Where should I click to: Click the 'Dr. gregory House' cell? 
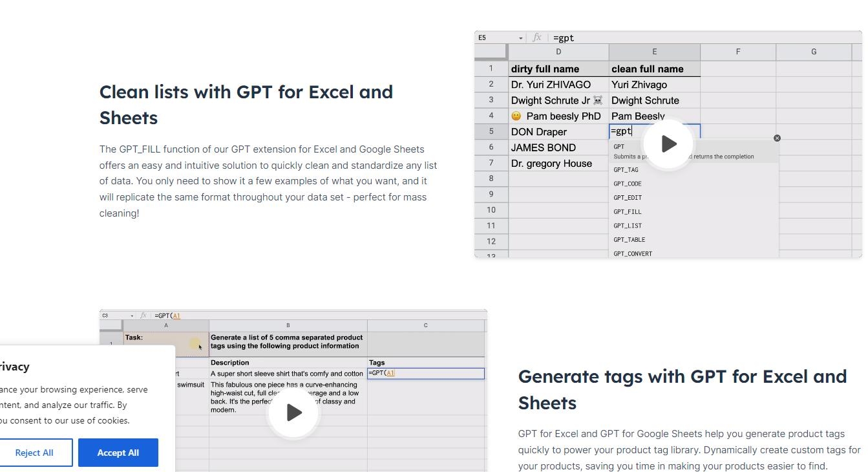(558, 164)
